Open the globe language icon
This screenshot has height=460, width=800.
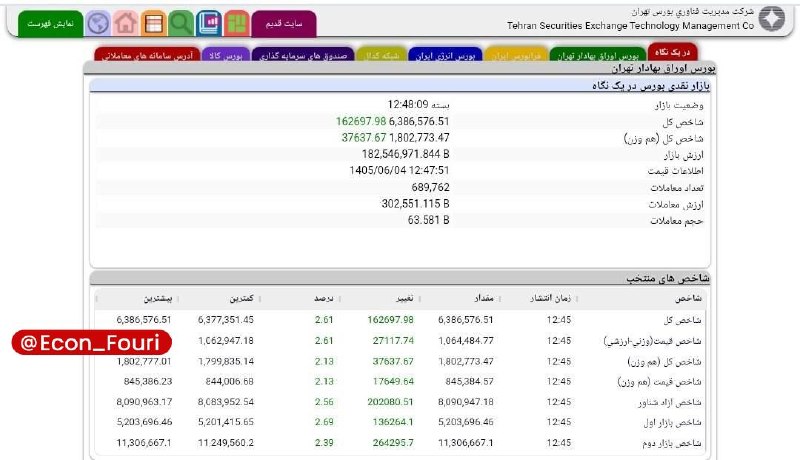(x=98, y=23)
